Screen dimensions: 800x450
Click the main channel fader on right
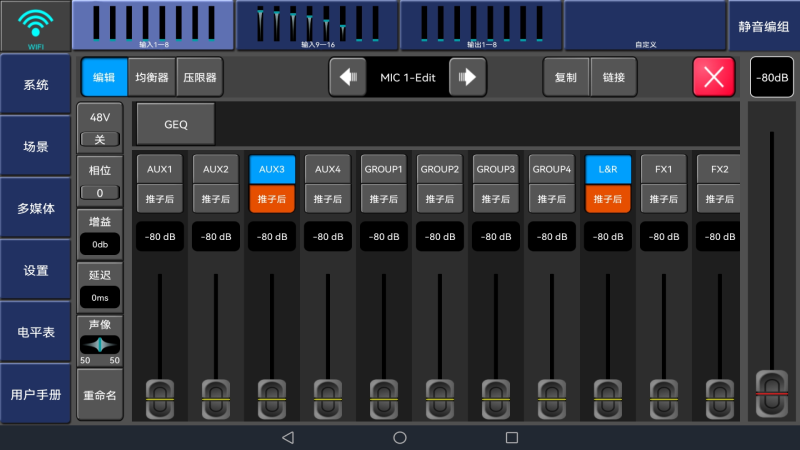[771, 387]
